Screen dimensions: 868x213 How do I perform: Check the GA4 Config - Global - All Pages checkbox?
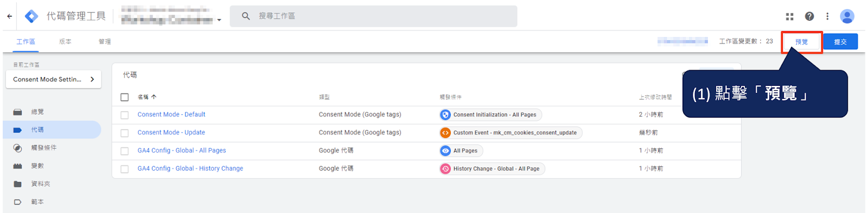(125, 151)
